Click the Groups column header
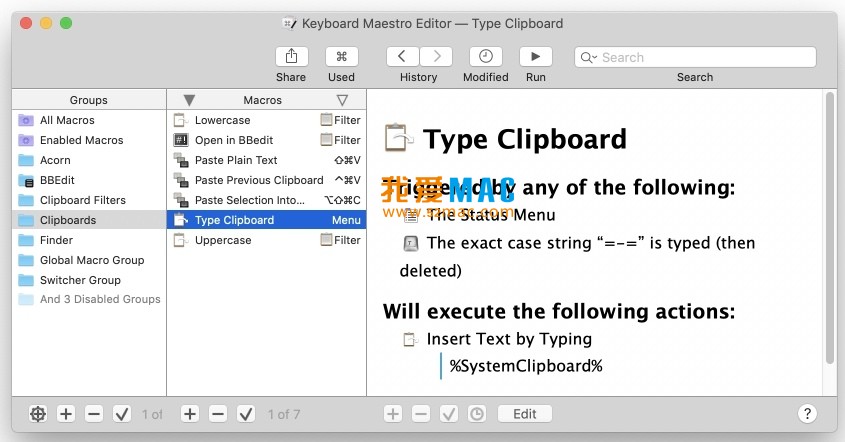This screenshot has height=442, width=845. coord(89,100)
